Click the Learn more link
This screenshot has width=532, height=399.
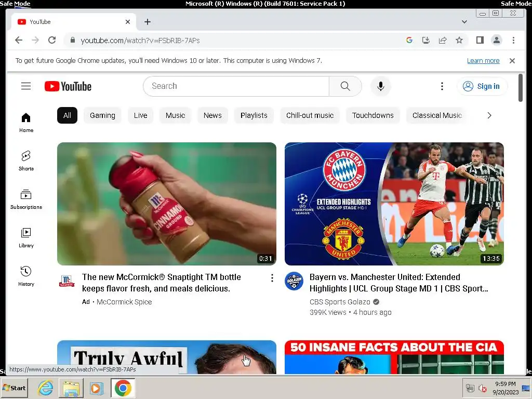[x=483, y=61]
